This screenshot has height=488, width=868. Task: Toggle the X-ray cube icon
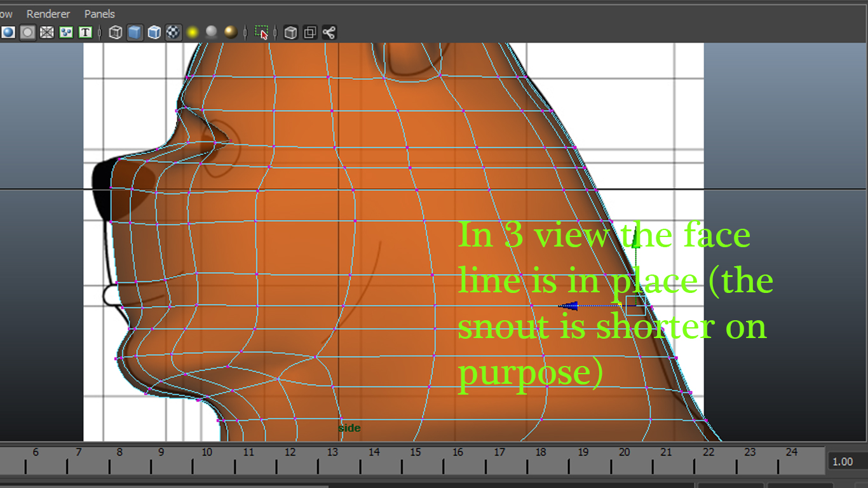click(290, 32)
